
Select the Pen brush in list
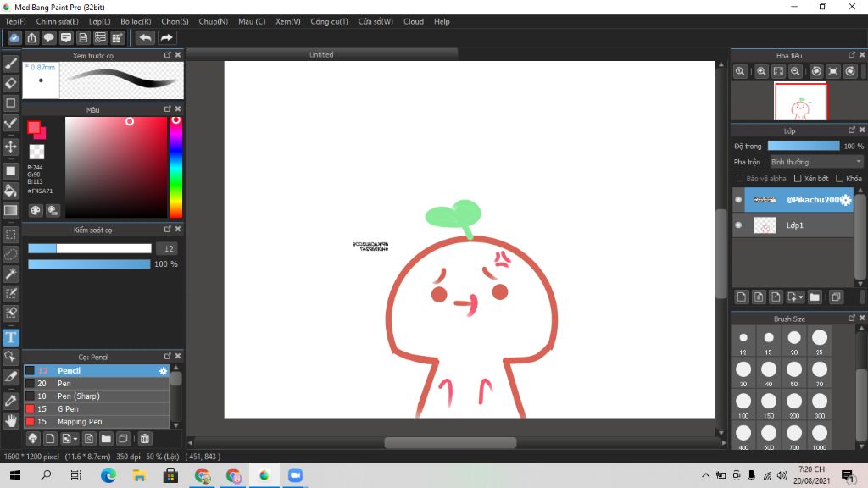click(x=97, y=384)
